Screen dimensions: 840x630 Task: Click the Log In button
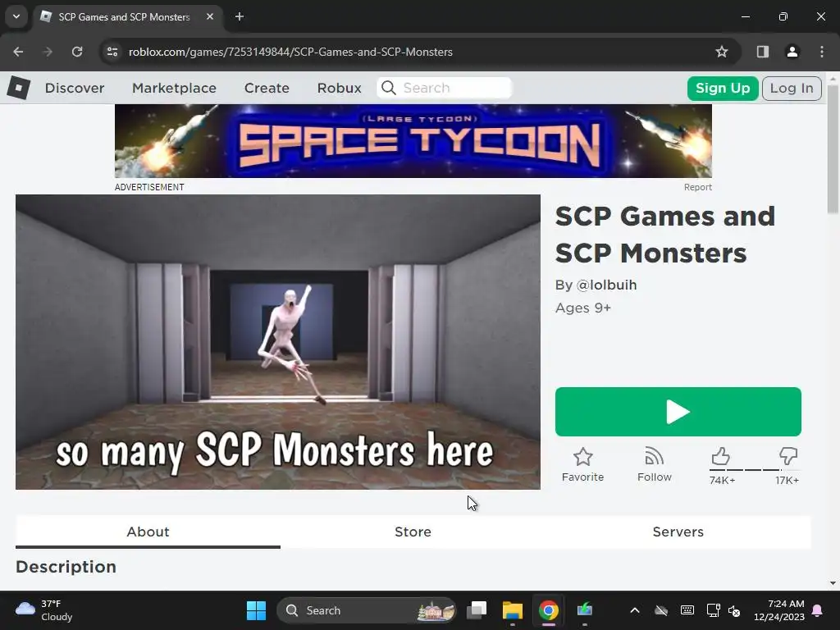[x=792, y=88]
